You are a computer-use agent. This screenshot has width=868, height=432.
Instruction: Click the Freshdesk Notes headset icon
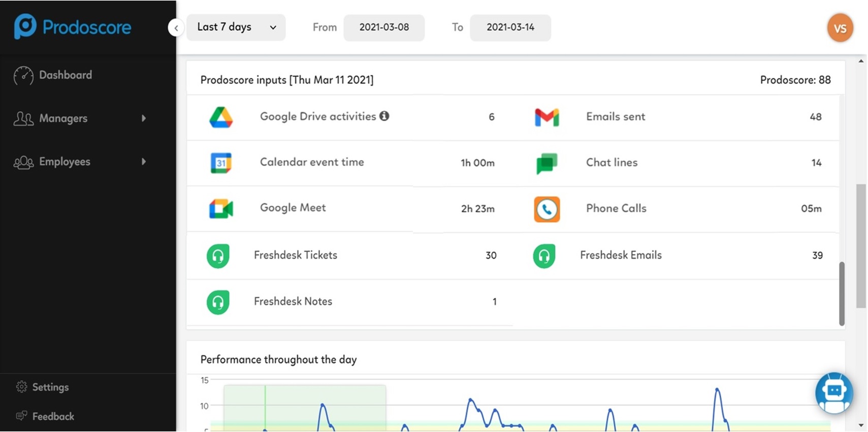pos(218,302)
